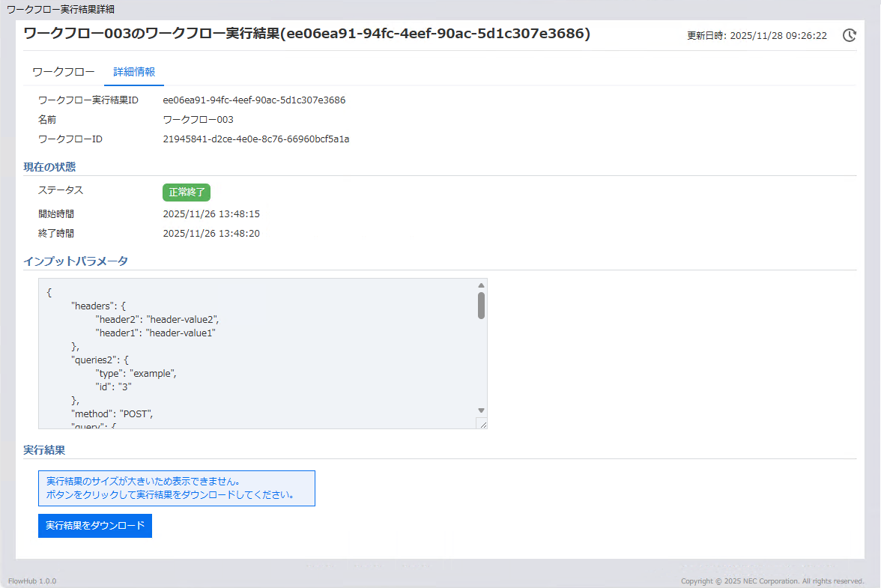Click the 名前 value ワークフロー003
Screen dimensions: 881x588
coord(198,119)
